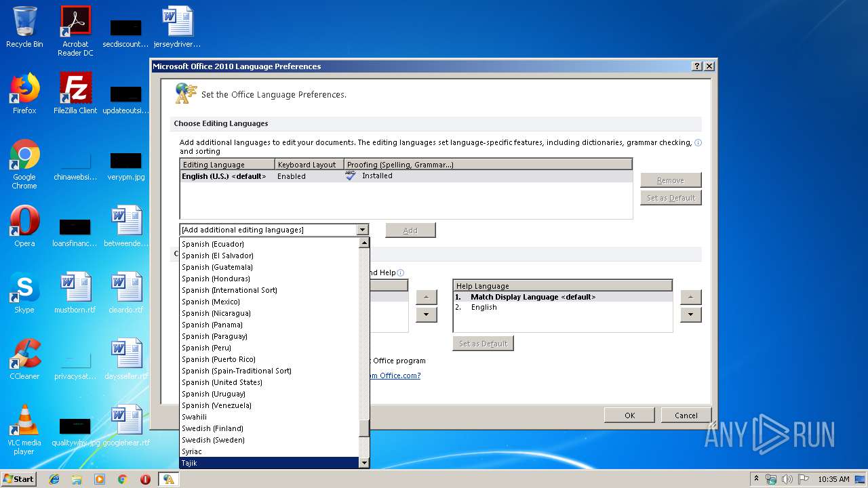
Task: Launch Skype from the desktop
Action: point(24,293)
